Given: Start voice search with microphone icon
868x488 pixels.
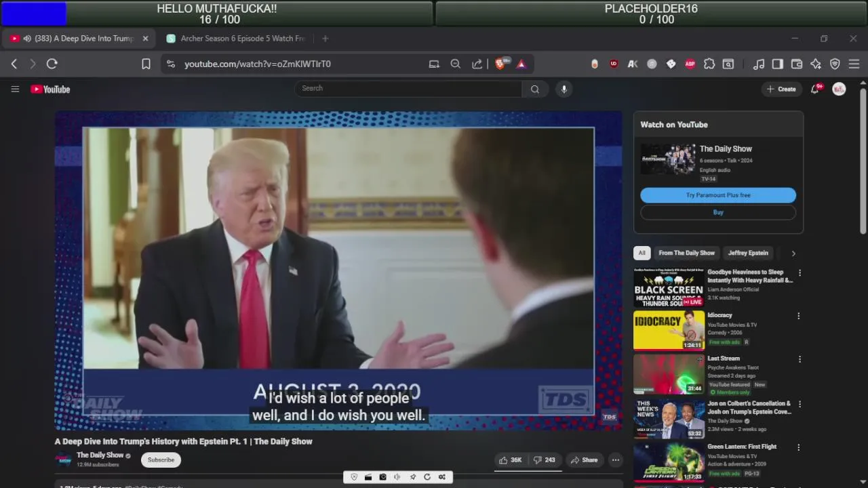Looking at the screenshot, I should (564, 89).
